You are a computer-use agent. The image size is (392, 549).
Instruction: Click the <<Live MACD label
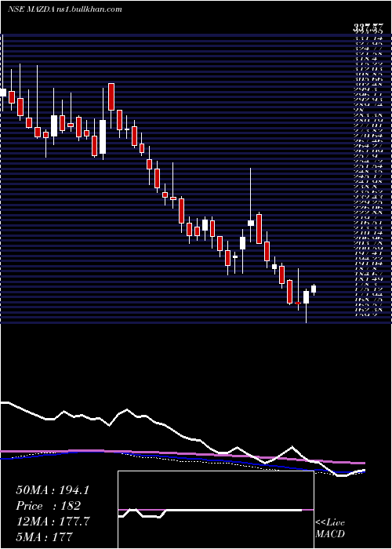coord(330,529)
